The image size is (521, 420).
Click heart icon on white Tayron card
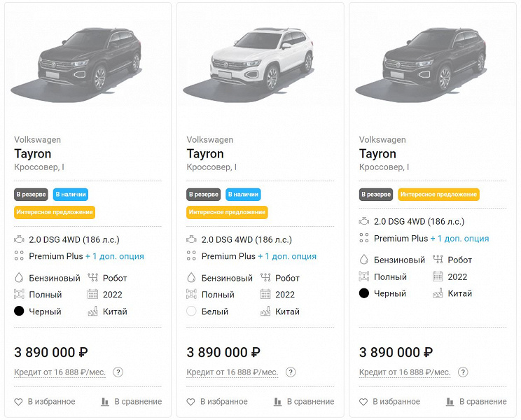(x=191, y=402)
